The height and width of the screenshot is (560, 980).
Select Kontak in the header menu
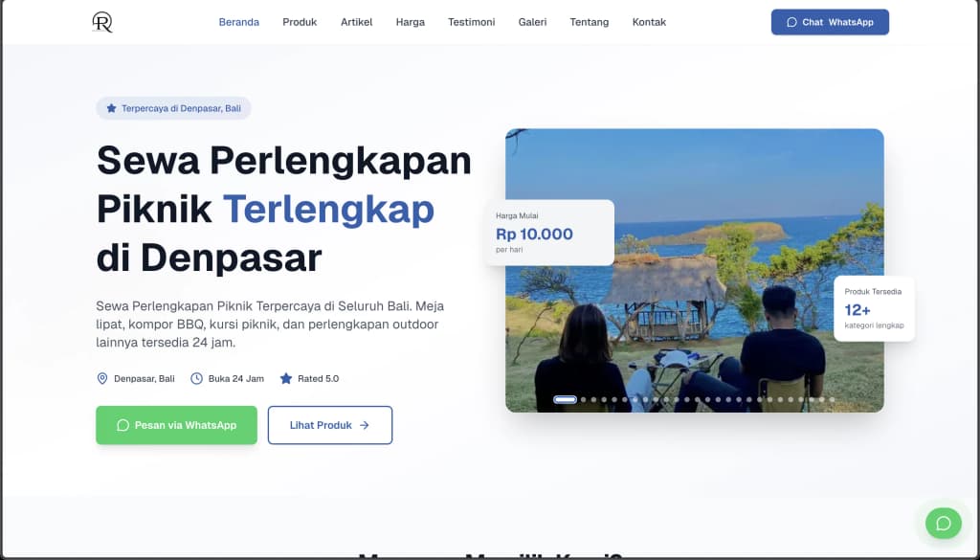649,21
